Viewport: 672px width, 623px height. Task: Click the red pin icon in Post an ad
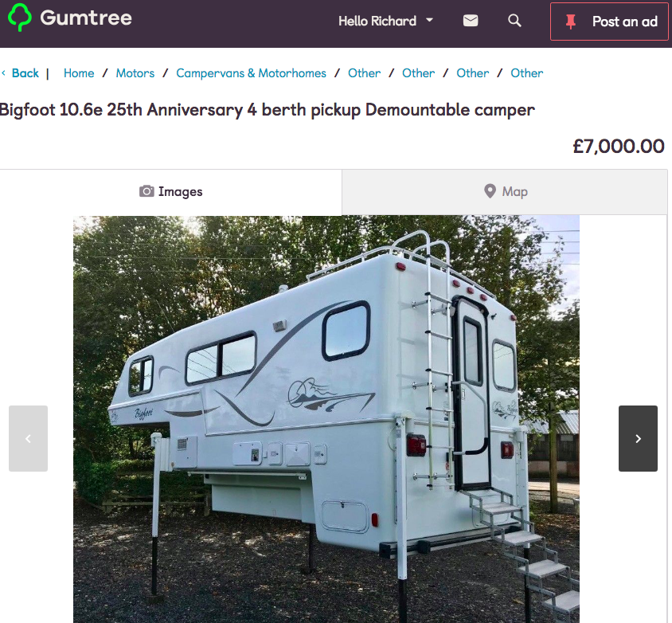pos(570,22)
